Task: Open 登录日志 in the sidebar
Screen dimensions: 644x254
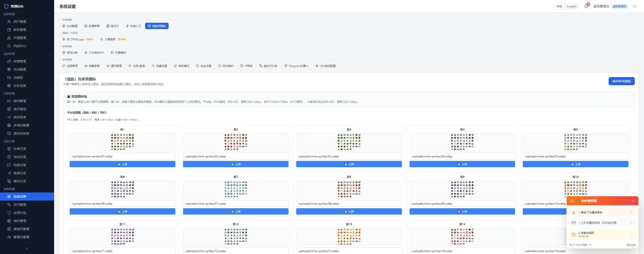Action: [x=27, y=173]
